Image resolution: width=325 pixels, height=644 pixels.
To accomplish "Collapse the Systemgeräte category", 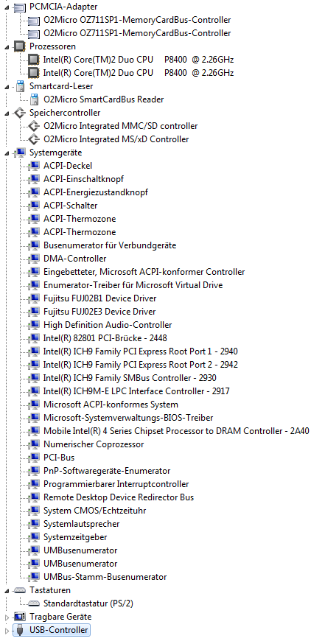I will coord(7,153).
